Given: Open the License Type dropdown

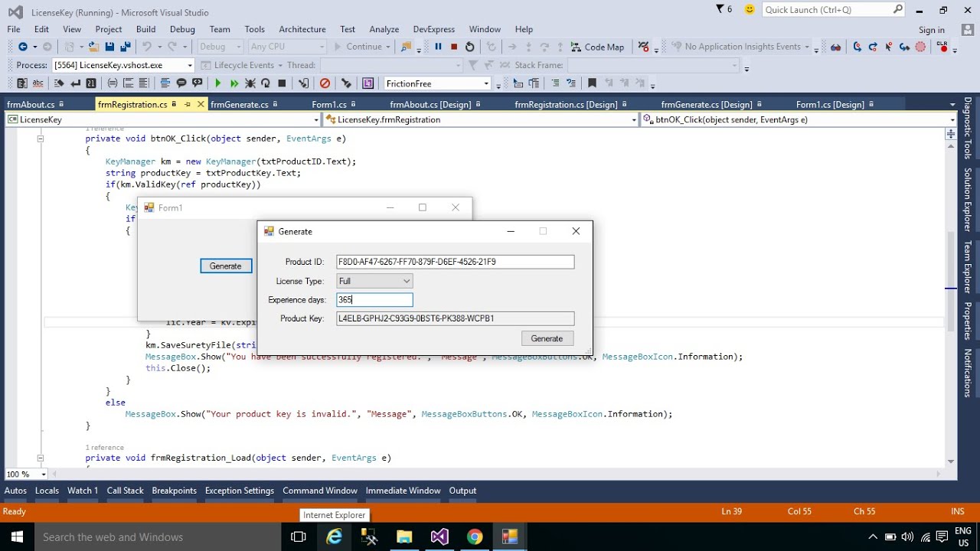Looking at the screenshot, I should pyautogui.click(x=407, y=281).
